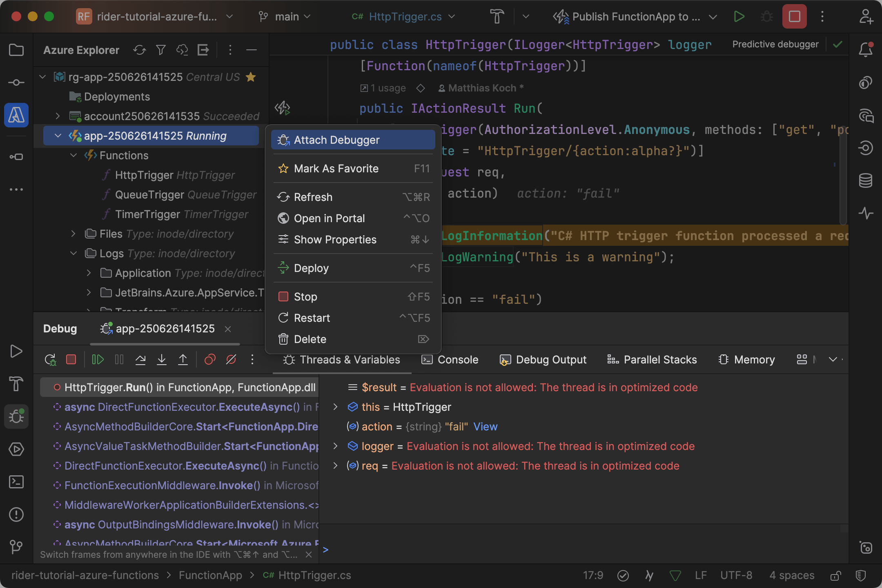
Task: Click the View link next to action variable
Action: click(x=485, y=426)
